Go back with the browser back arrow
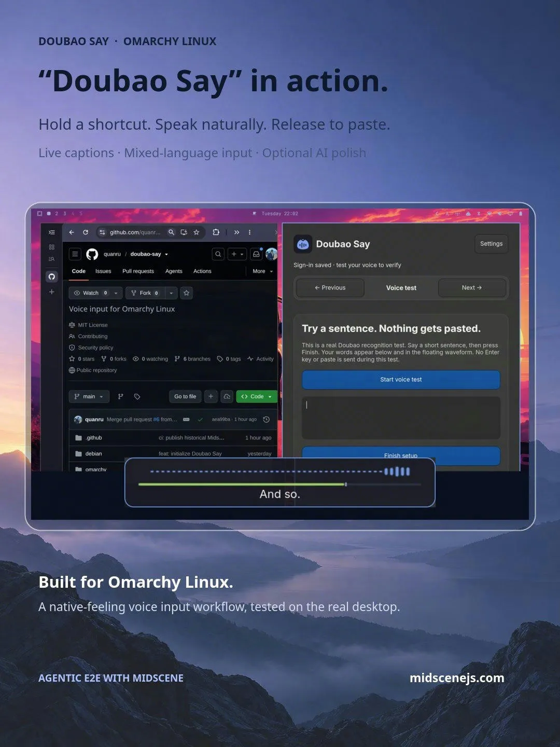 (x=72, y=232)
